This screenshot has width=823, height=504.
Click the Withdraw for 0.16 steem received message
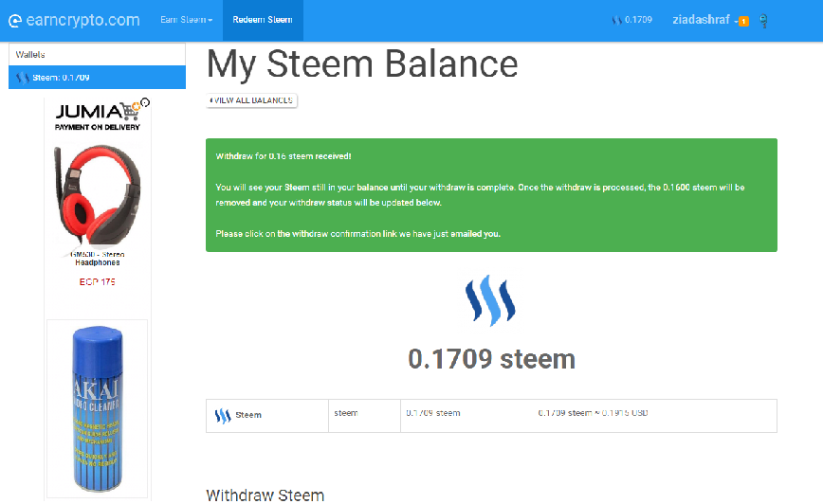pyautogui.click(x=283, y=156)
